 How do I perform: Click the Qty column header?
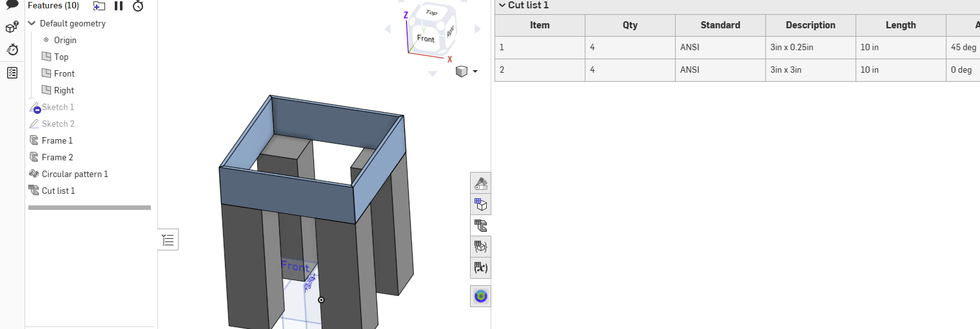pos(630,25)
